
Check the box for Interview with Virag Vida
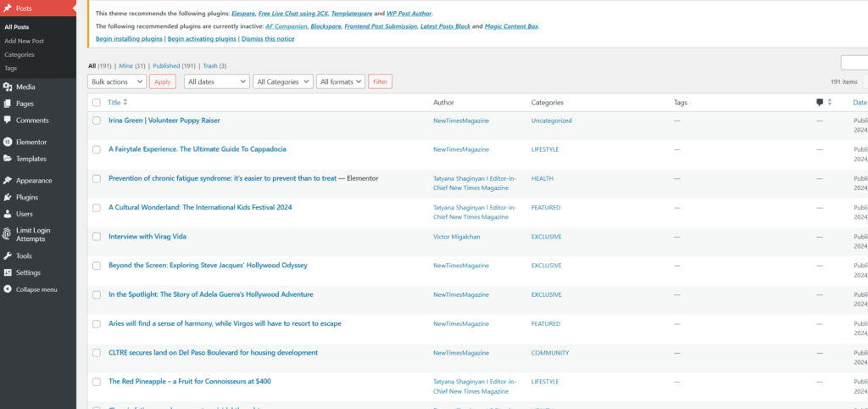click(96, 237)
